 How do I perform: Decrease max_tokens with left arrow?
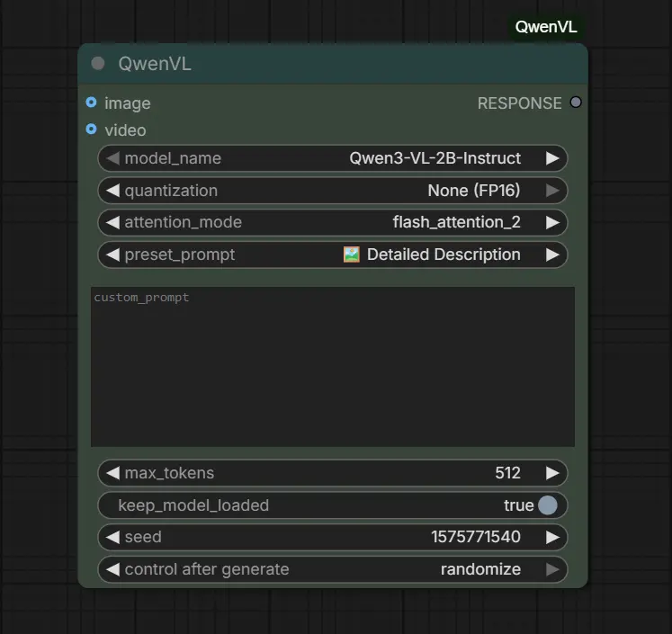pos(112,473)
